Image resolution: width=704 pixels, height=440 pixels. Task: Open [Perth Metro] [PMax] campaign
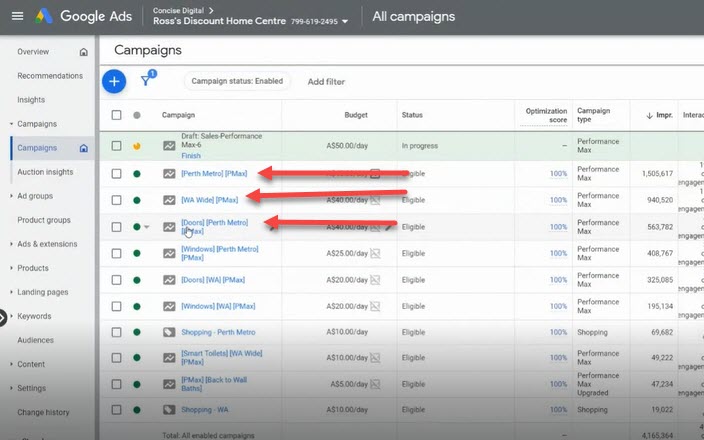[214, 174]
